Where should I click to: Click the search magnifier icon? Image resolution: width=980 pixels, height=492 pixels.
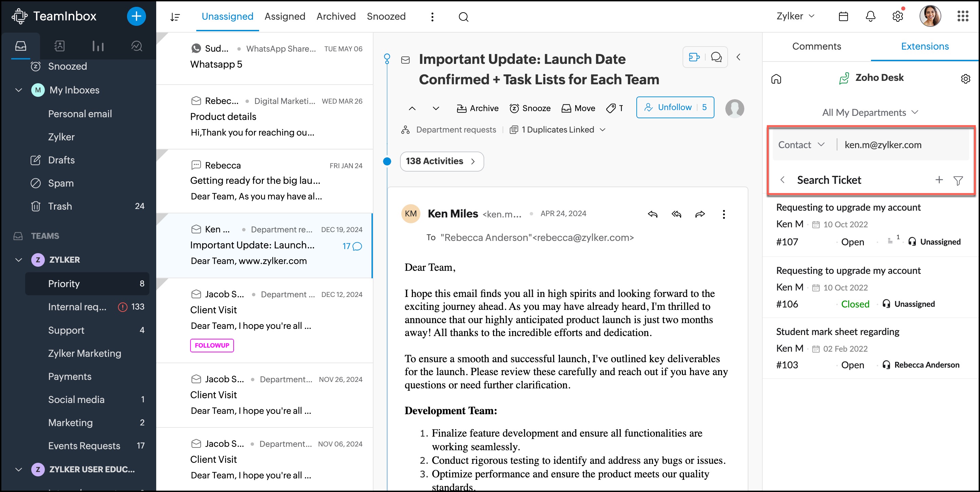(x=463, y=17)
